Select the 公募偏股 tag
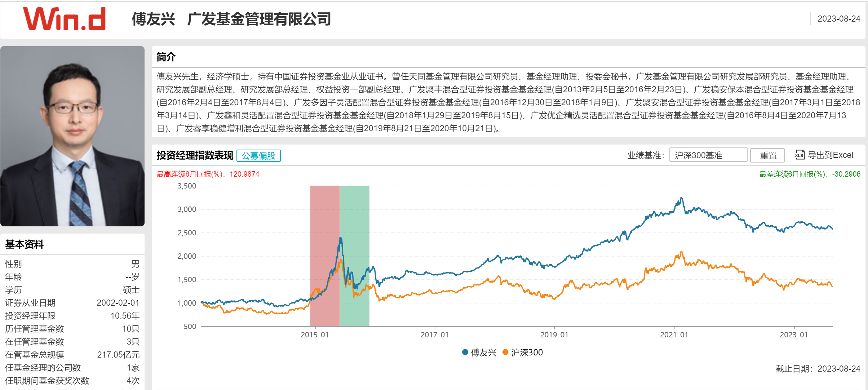The width and height of the screenshot is (868, 390). pos(258,156)
